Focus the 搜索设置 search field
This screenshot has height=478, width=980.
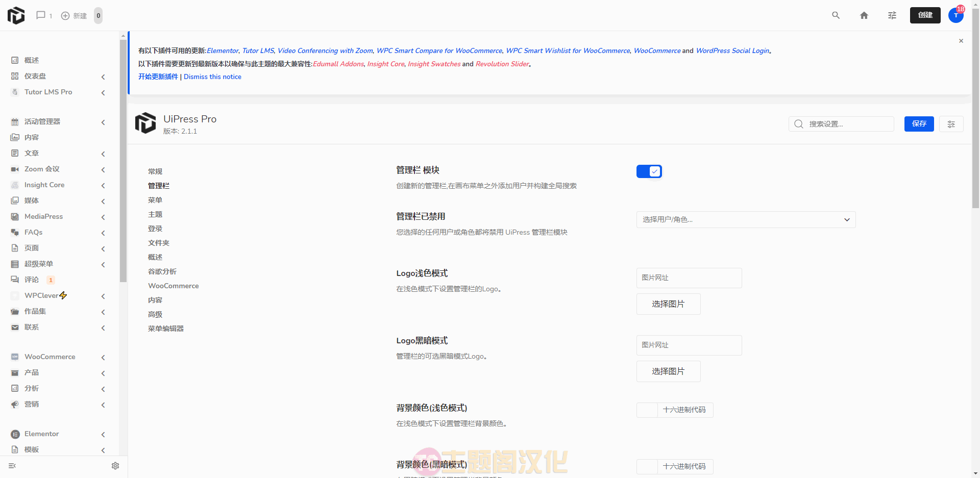click(x=841, y=124)
